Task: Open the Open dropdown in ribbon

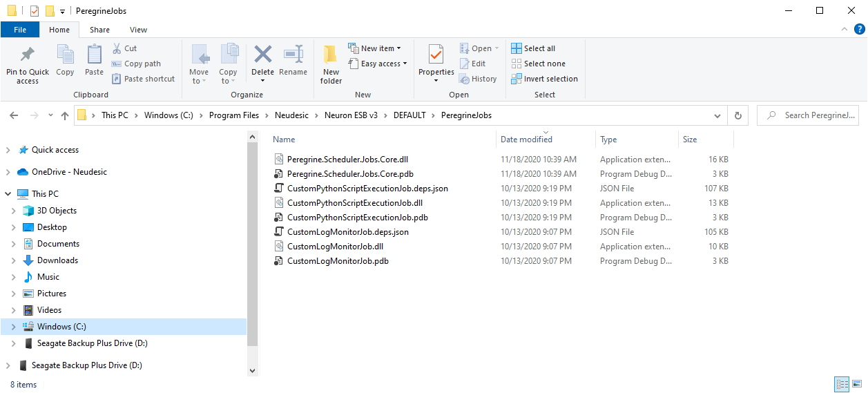Action: click(x=479, y=48)
